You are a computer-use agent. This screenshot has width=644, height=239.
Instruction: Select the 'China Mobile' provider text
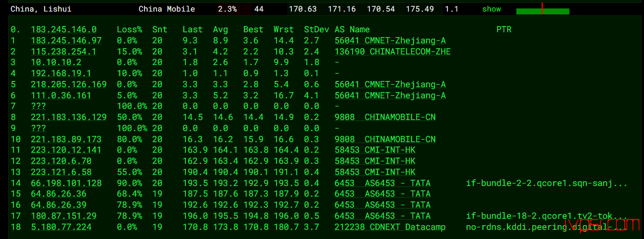(x=167, y=9)
